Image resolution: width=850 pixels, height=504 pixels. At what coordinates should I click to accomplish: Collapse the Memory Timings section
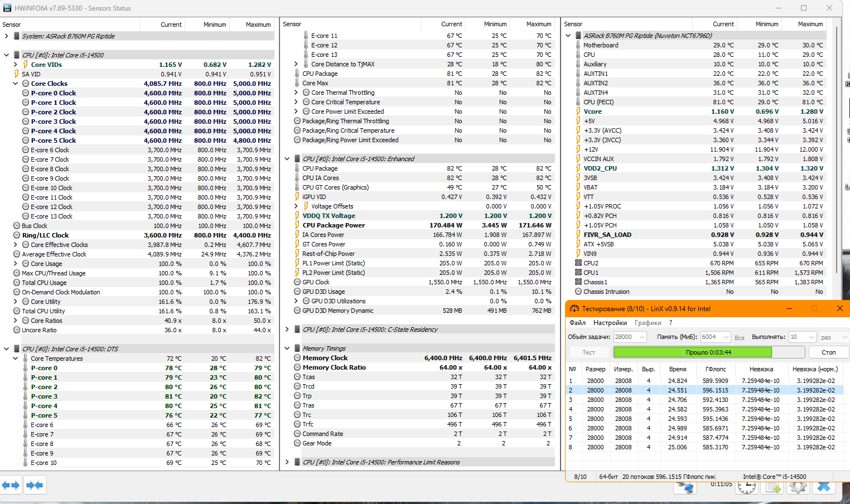287,348
